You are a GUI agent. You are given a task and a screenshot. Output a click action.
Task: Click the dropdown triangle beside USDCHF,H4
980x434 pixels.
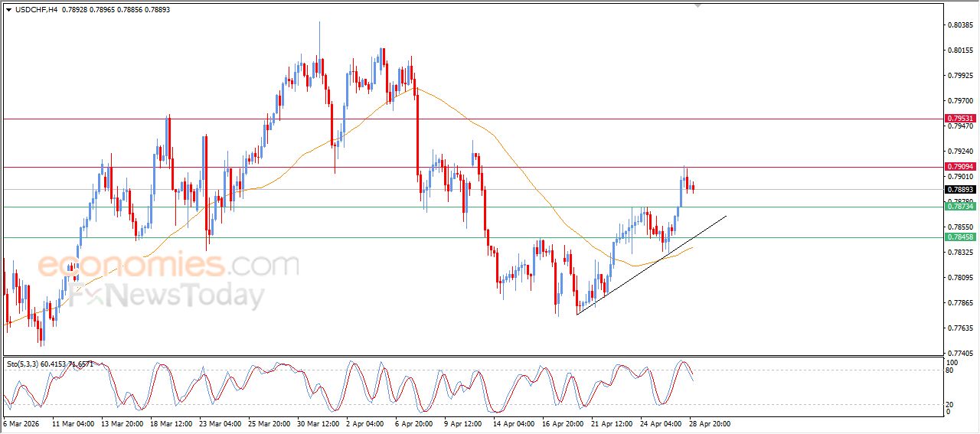(x=8, y=9)
